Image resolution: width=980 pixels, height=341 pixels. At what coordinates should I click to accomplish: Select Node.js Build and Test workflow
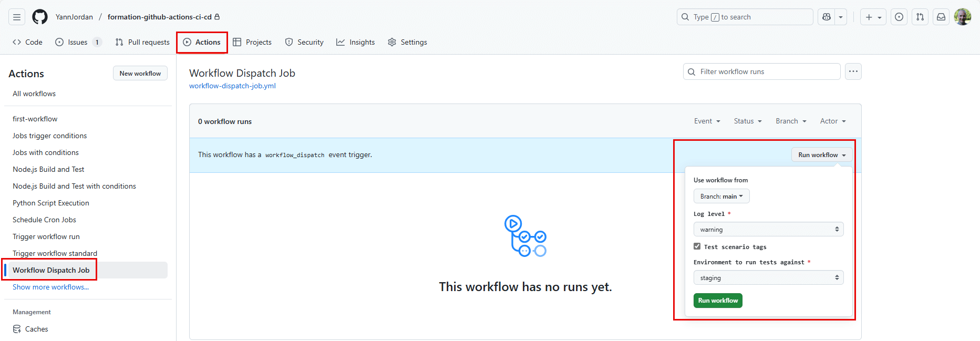[48, 169]
